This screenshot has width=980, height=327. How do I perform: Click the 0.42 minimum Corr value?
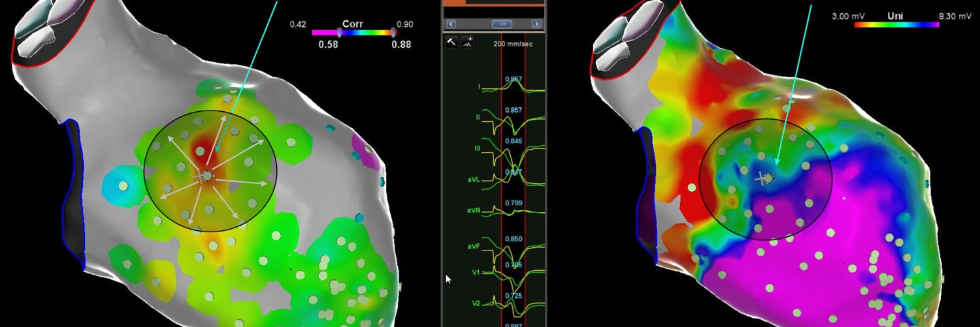297,24
